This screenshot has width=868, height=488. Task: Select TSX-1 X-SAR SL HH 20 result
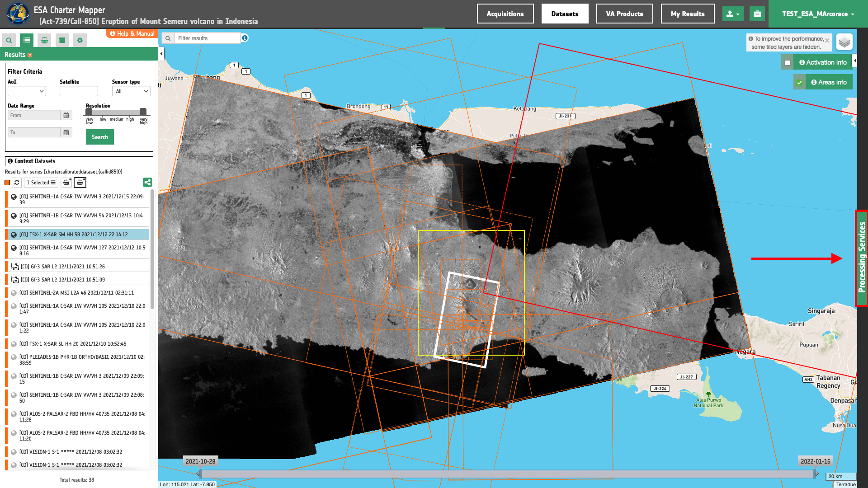(77, 344)
